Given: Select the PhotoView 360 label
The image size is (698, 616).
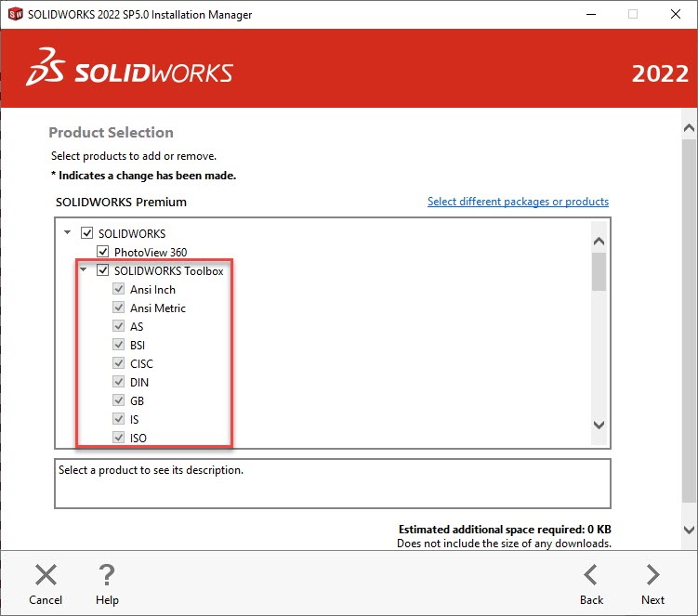Looking at the screenshot, I should pos(151,253).
